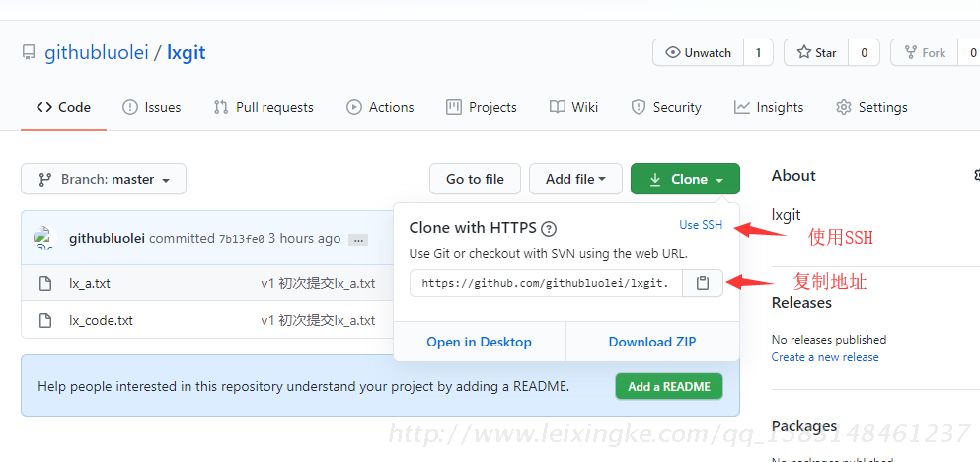Click the board icon on the Projects tab
Screen dimensions: 980x462
click(x=454, y=107)
